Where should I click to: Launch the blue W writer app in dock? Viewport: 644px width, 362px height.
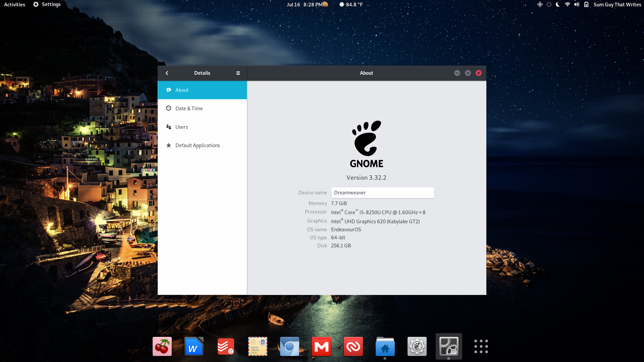pyautogui.click(x=194, y=346)
